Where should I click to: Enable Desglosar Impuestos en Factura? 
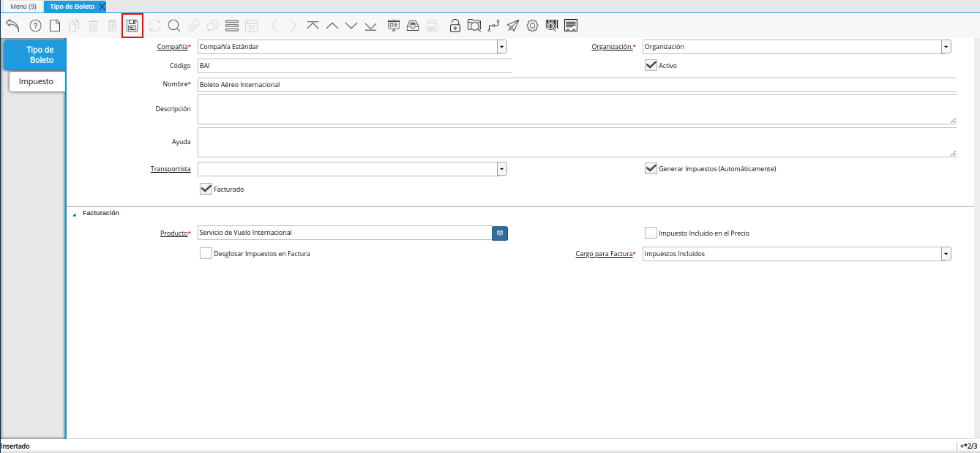[x=206, y=254]
